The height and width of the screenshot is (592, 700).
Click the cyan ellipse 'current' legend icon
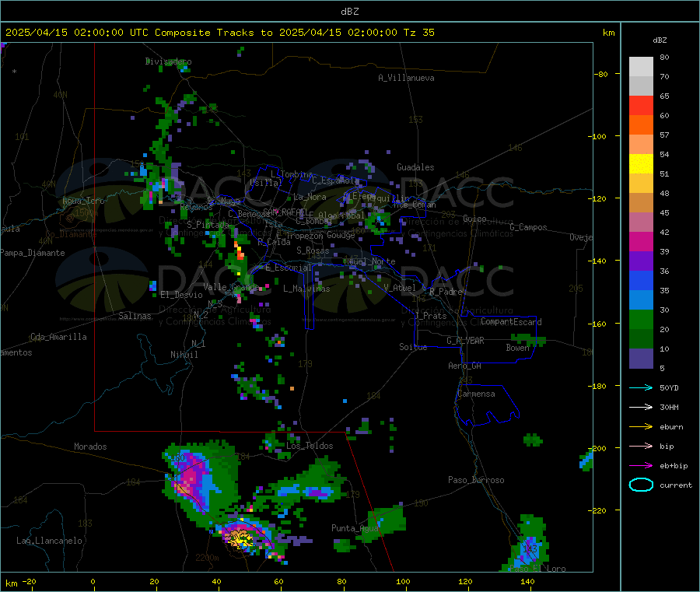pos(641,485)
